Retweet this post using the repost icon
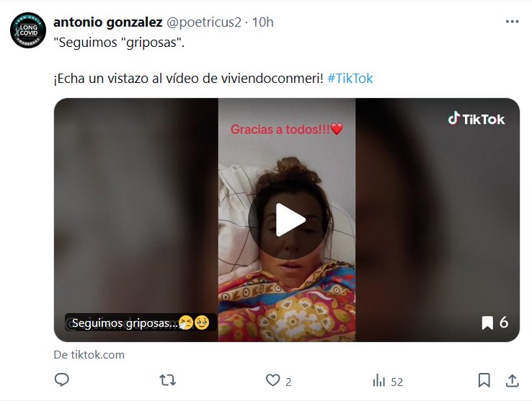The image size is (532, 404). point(168,380)
